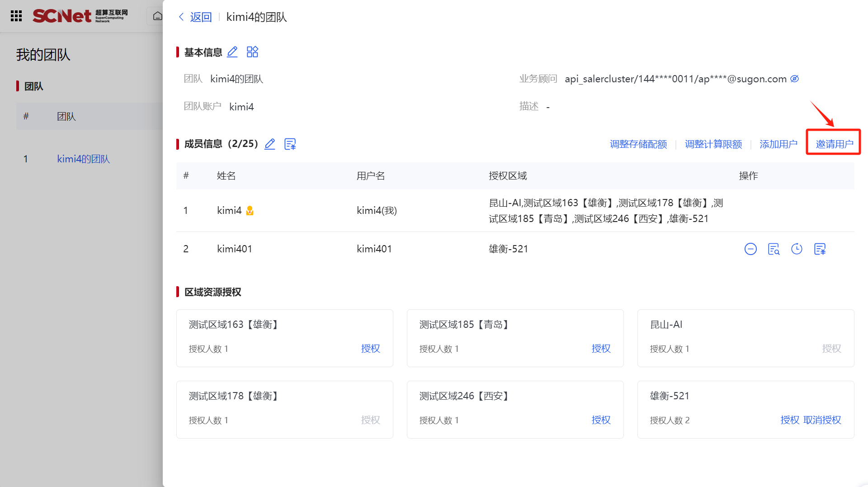The width and height of the screenshot is (868, 487).
Task: Edit member info with pencil icon
Action: click(x=270, y=144)
